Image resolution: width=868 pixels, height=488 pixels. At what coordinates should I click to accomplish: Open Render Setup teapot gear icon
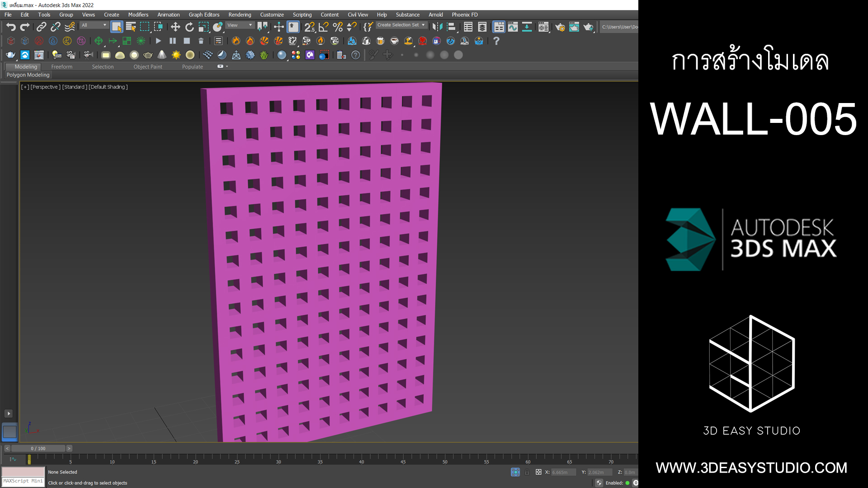click(560, 27)
